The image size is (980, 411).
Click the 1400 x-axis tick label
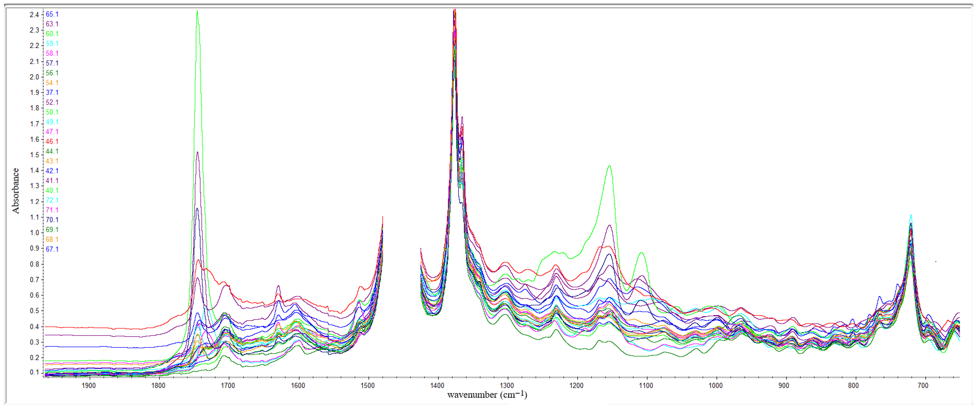[x=437, y=386]
